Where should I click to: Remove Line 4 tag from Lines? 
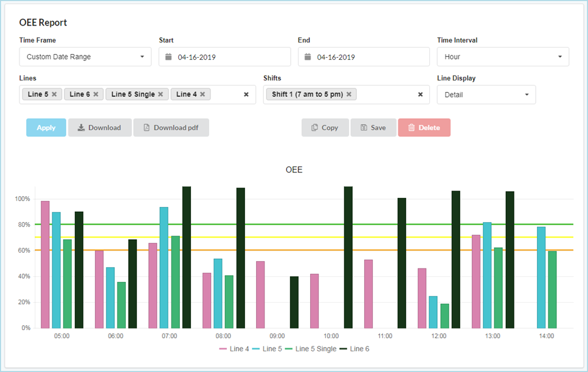tap(202, 94)
